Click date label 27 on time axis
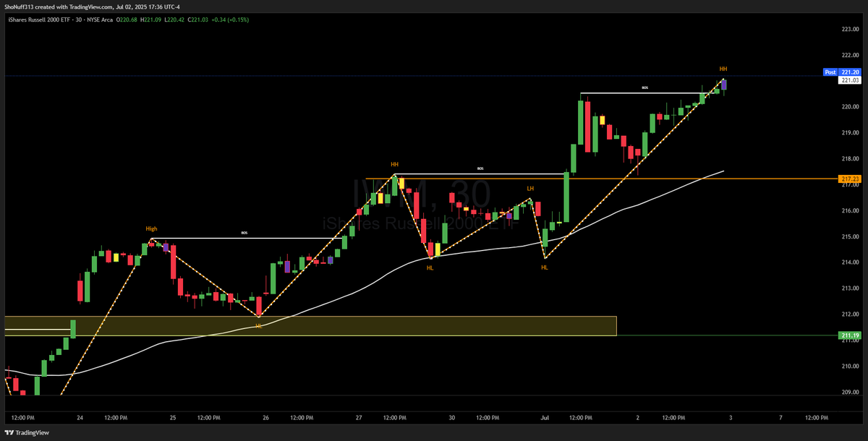 point(359,418)
